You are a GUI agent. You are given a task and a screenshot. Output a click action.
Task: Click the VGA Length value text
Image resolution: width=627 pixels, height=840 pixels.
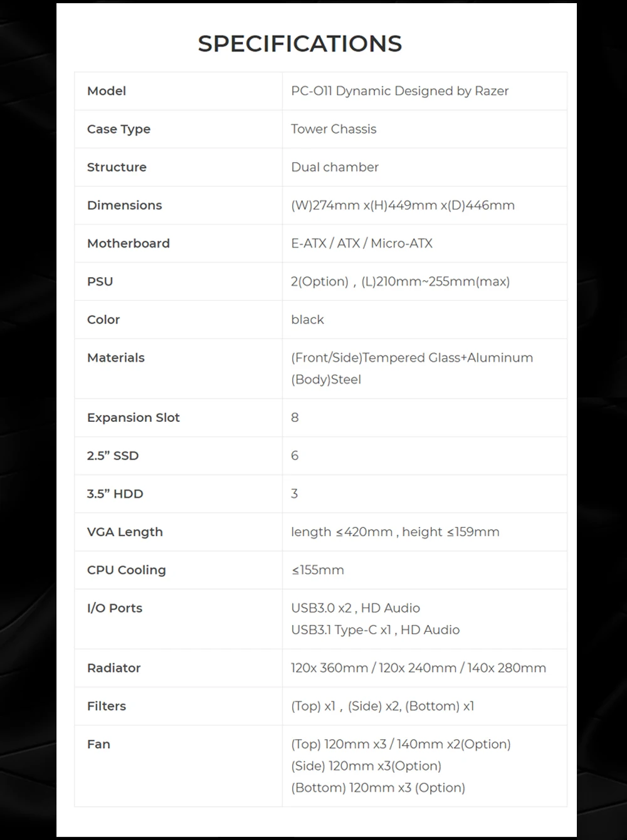pos(395,532)
